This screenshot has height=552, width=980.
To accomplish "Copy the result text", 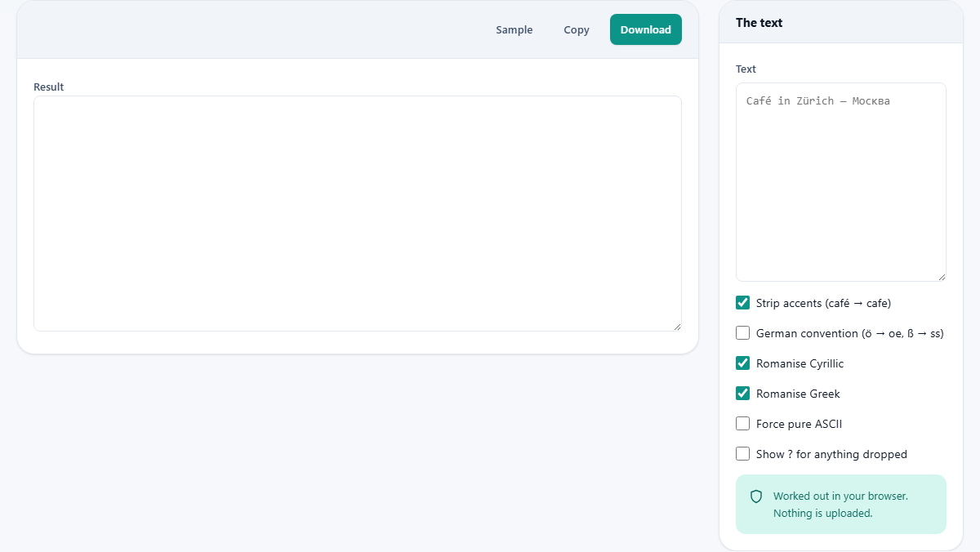I will (x=577, y=29).
